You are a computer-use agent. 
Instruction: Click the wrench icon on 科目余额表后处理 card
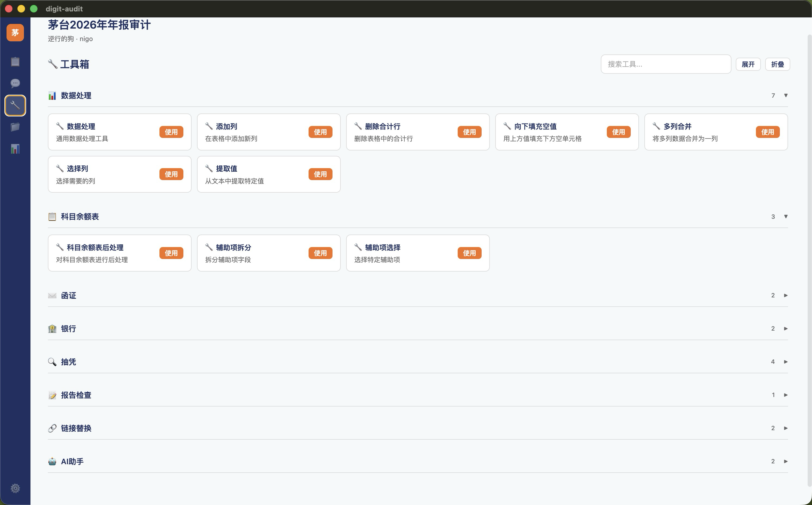pos(60,247)
